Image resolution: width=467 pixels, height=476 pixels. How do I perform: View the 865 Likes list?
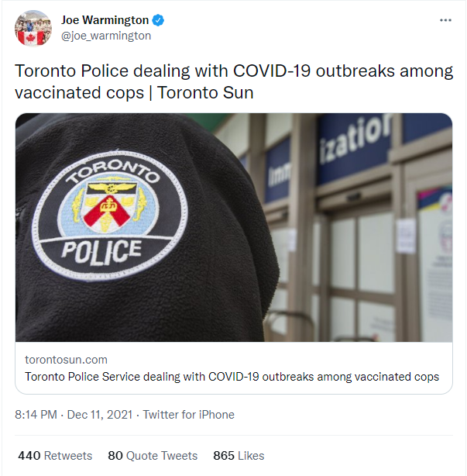[x=239, y=456]
